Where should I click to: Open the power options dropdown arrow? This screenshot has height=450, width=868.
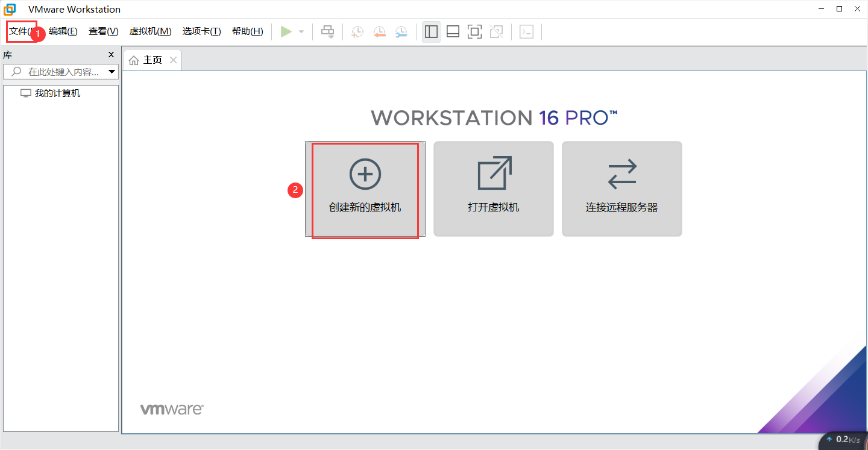coord(301,32)
